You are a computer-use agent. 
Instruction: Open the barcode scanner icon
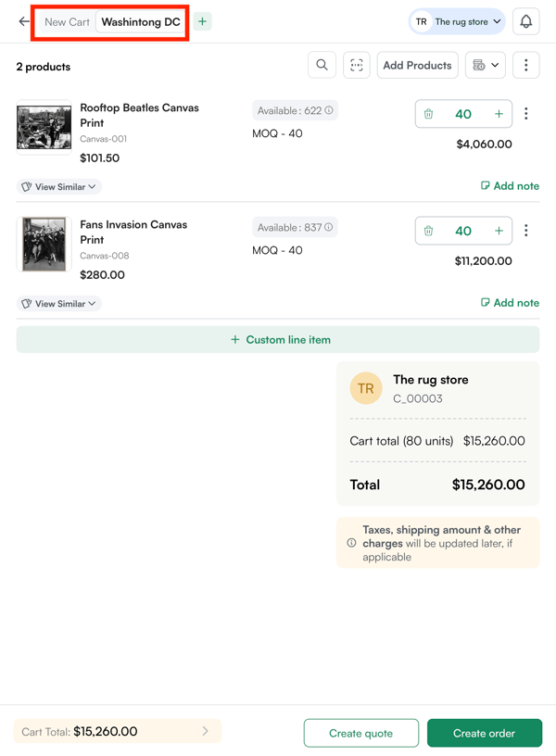tap(357, 65)
